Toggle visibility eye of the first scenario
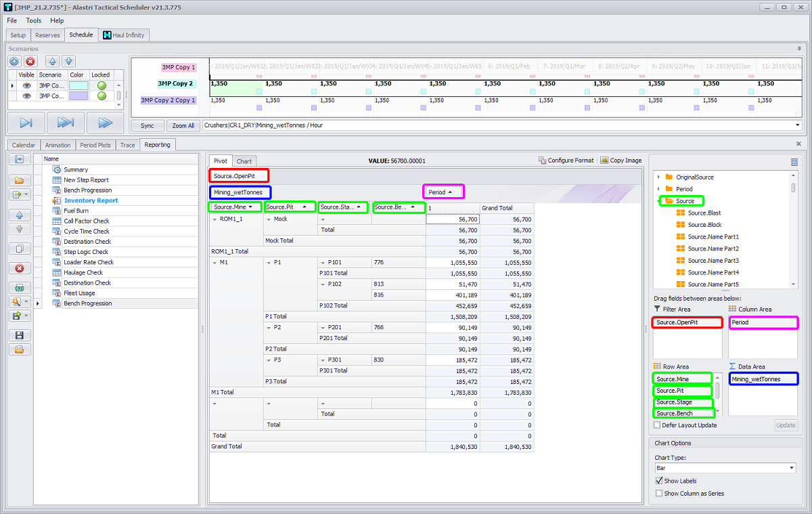This screenshot has width=812, height=514. coord(26,86)
